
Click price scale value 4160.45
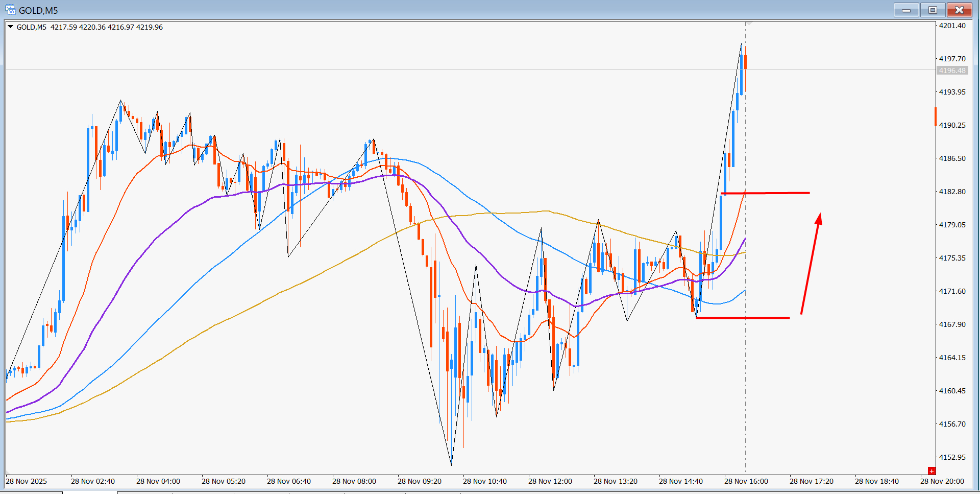click(x=952, y=391)
